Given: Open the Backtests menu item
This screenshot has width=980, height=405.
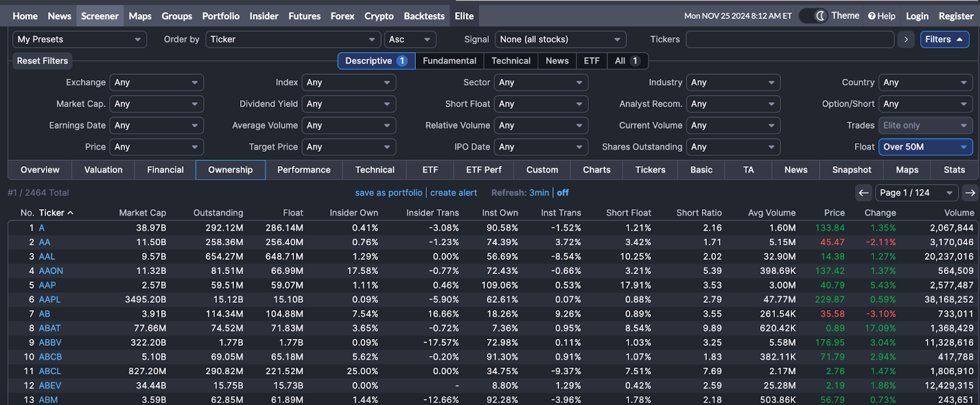Looking at the screenshot, I should click(x=424, y=16).
